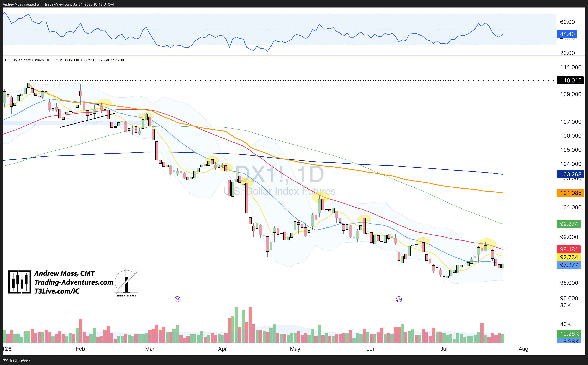Select the orange 101.985 price label
The height and width of the screenshot is (365, 588).
point(570,193)
